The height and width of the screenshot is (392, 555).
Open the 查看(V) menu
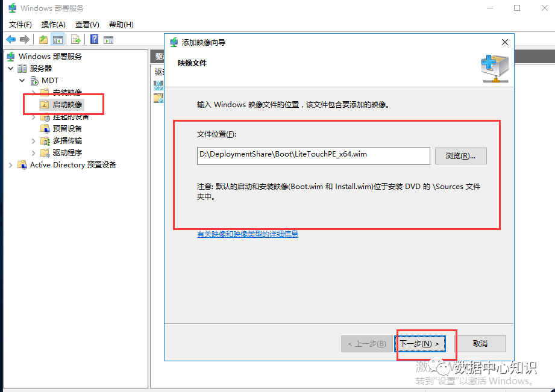tap(87, 25)
